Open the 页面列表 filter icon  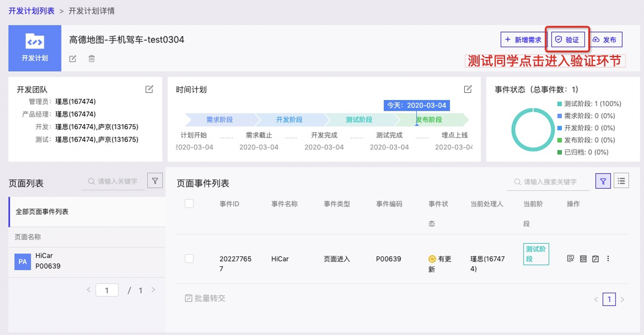(154, 180)
